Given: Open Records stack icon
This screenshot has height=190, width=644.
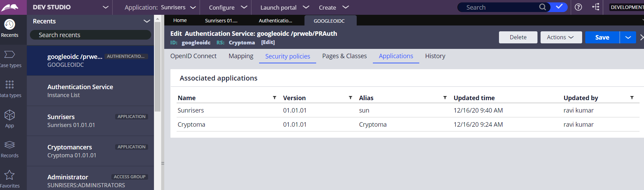Looking at the screenshot, I should [x=10, y=145].
